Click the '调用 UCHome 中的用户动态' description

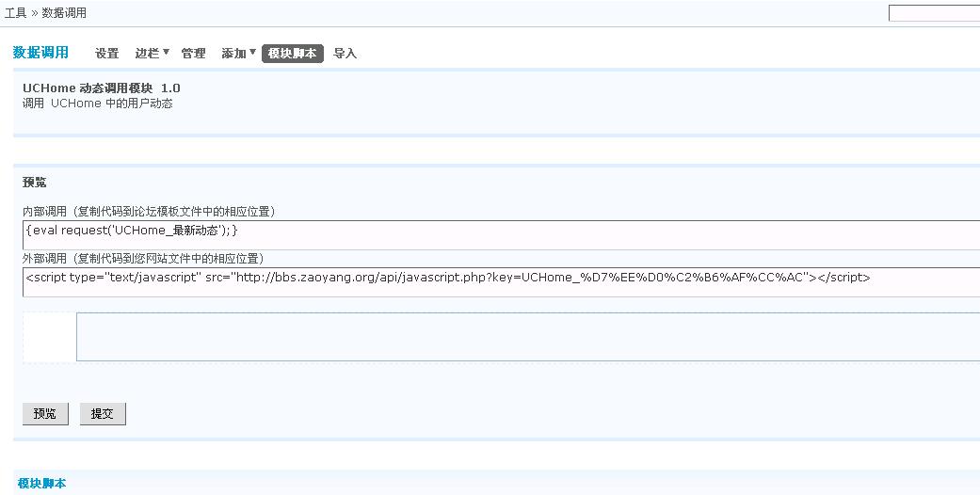click(98, 104)
